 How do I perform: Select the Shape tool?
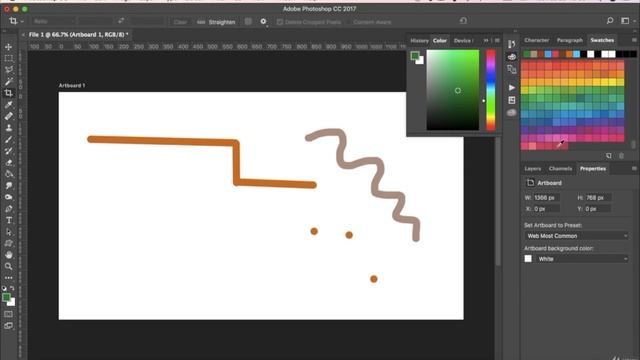[x=9, y=243]
